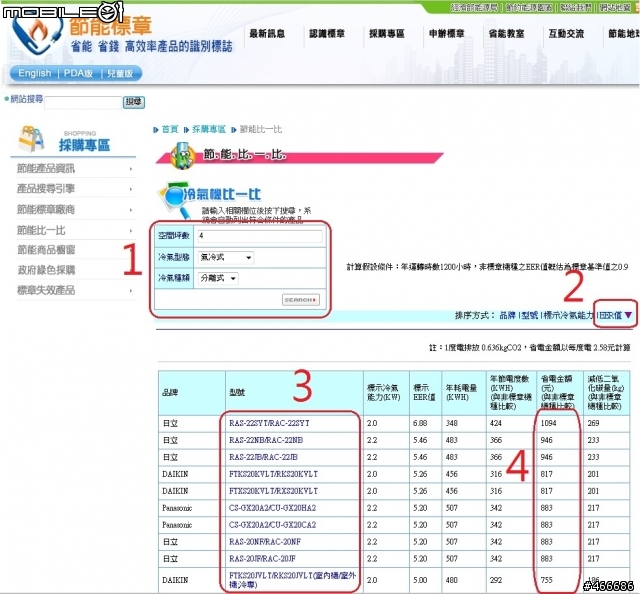
Task: Open the 兒童版 link
Action: coord(120,73)
